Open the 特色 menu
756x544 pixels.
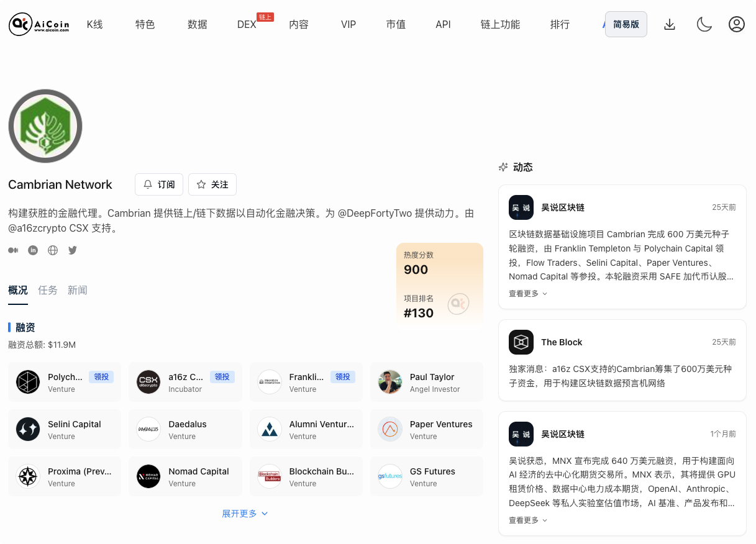145,25
